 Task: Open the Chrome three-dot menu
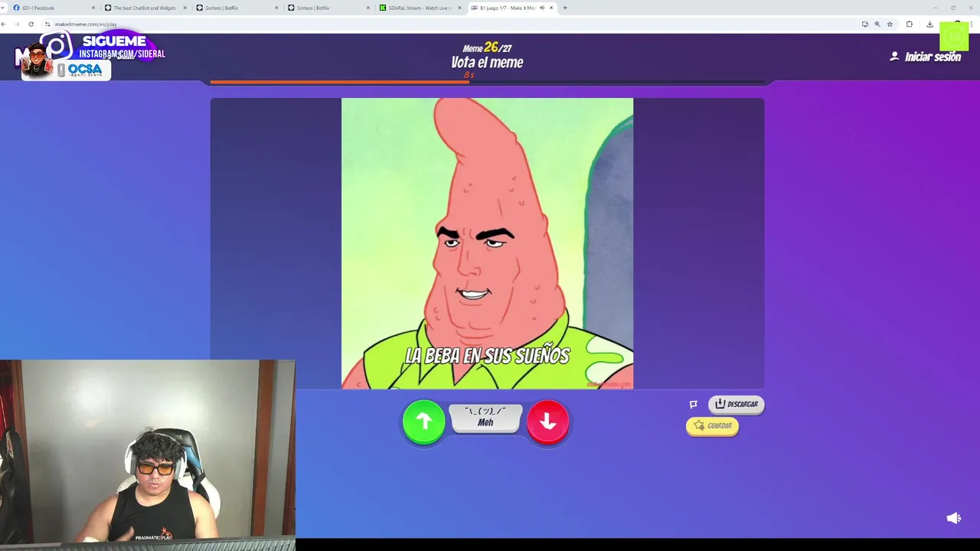(x=972, y=24)
